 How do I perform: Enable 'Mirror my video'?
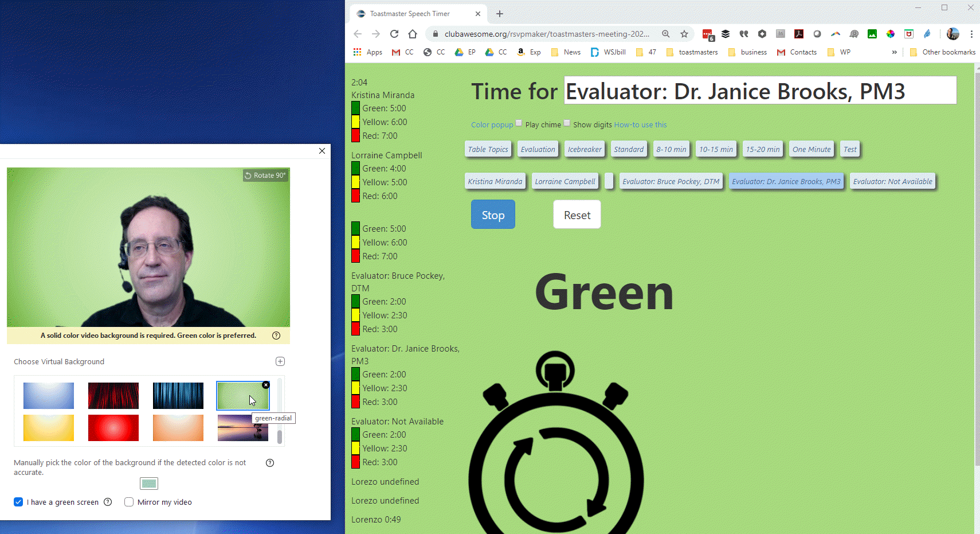[x=129, y=502]
